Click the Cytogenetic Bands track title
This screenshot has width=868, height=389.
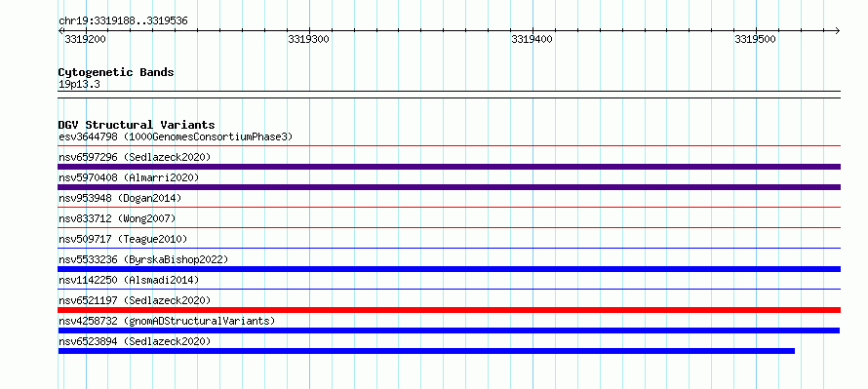(116, 72)
